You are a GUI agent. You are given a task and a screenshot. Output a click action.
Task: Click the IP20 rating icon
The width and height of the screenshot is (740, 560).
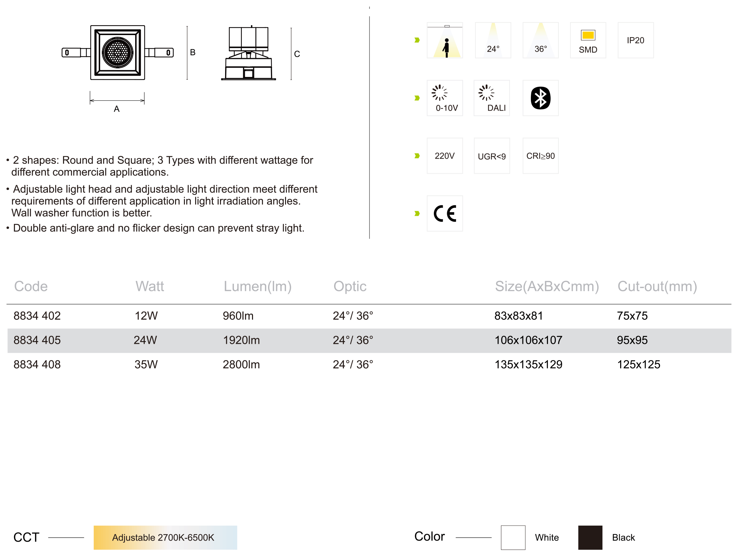[635, 41]
